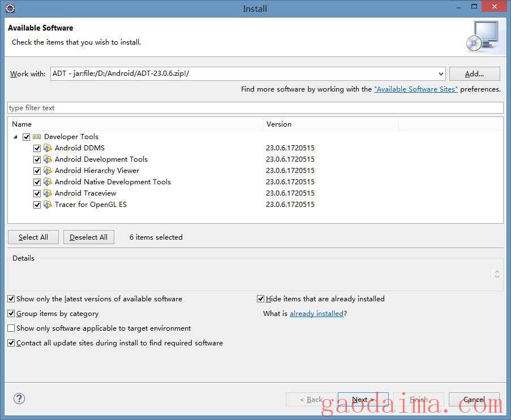Click the Eclipse icon in the title bar
The image size is (511, 420).
click(10, 8)
